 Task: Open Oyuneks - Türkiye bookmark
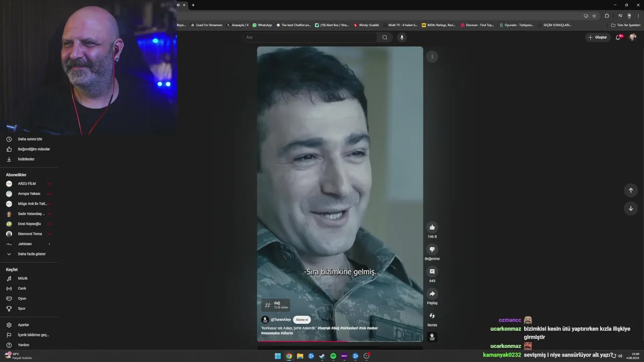pos(516,25)
